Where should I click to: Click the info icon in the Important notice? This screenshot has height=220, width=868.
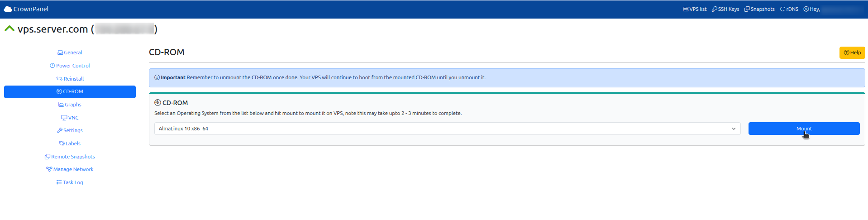157,77
